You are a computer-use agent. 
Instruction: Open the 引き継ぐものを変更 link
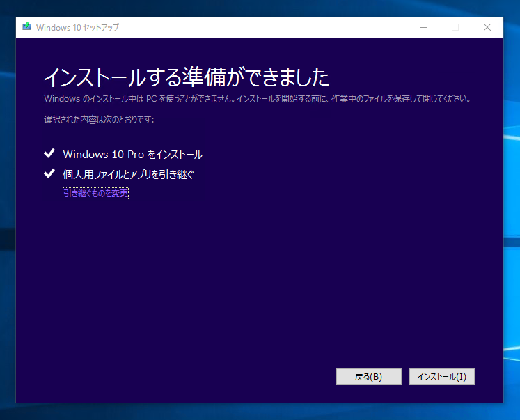[x=96, y=194]
